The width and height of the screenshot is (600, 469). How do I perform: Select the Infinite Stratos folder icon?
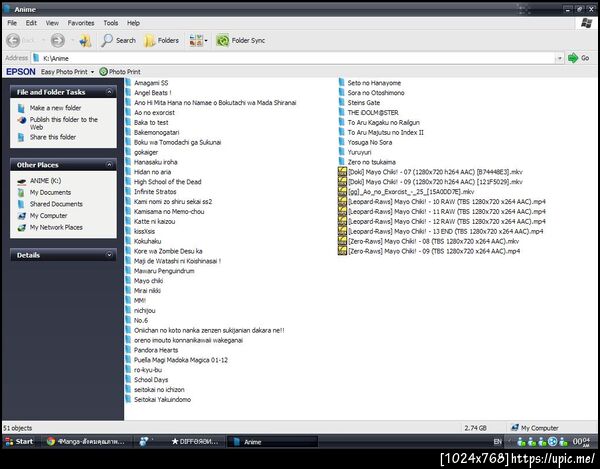click(x=128, y=192)
